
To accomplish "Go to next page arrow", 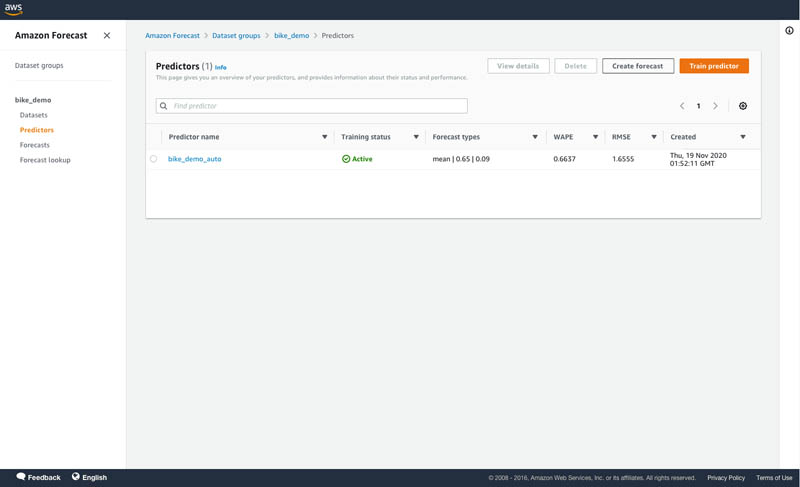I will point(715,106).
